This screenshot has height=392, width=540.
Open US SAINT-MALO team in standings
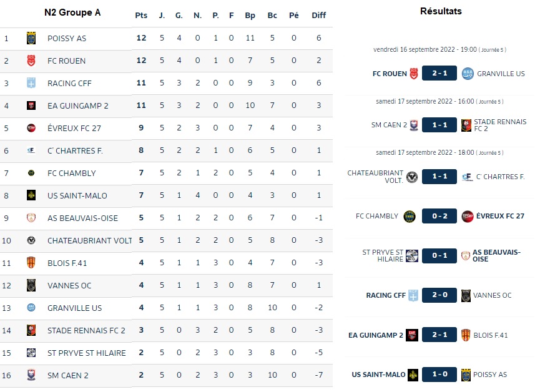pyautogui.click(x=77, y=195)
